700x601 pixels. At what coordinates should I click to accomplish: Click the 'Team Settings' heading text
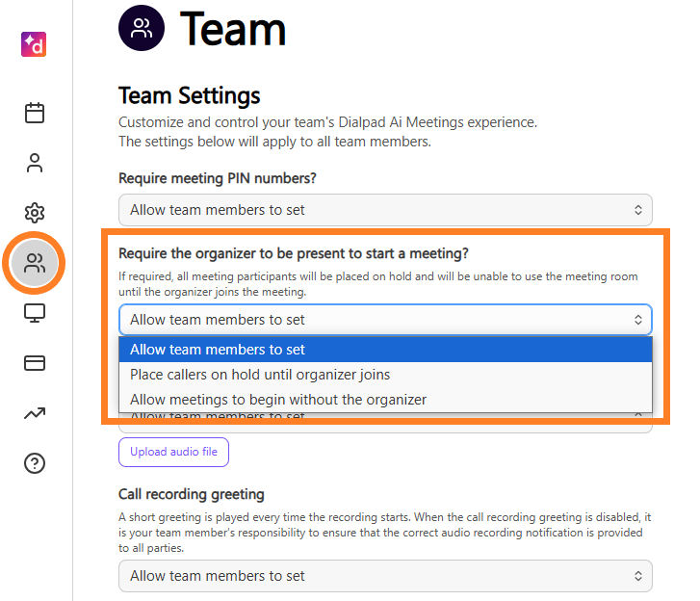190,95
